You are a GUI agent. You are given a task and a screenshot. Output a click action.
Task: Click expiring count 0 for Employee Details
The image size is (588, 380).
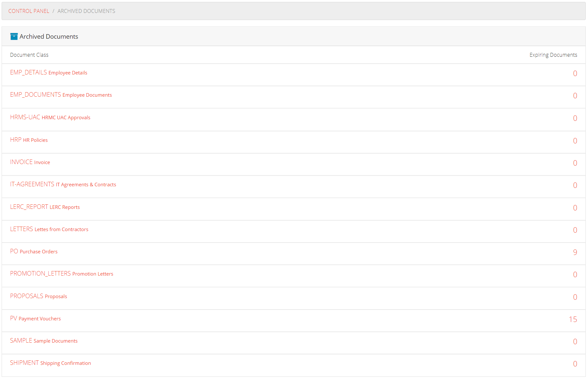[575, 73]
